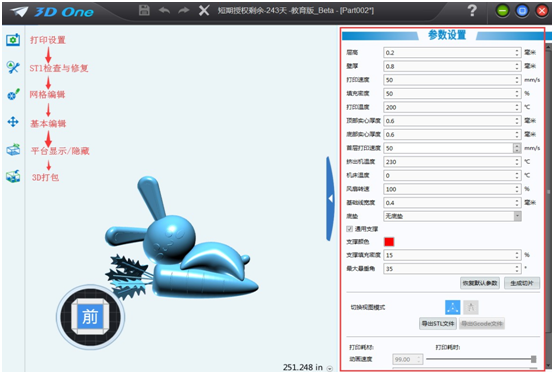Switch to the gray second view mode toggle
The image size is (554, 374).
coord(471,307)
